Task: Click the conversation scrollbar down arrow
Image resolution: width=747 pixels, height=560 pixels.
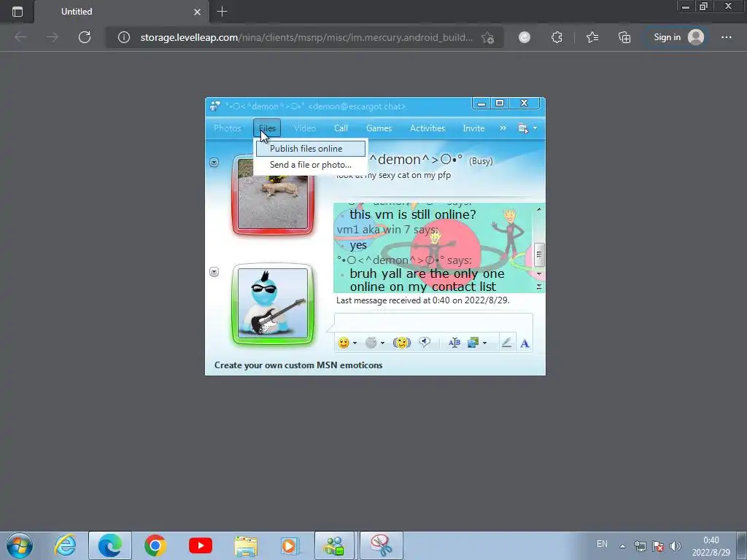Action: coord(539,274)
